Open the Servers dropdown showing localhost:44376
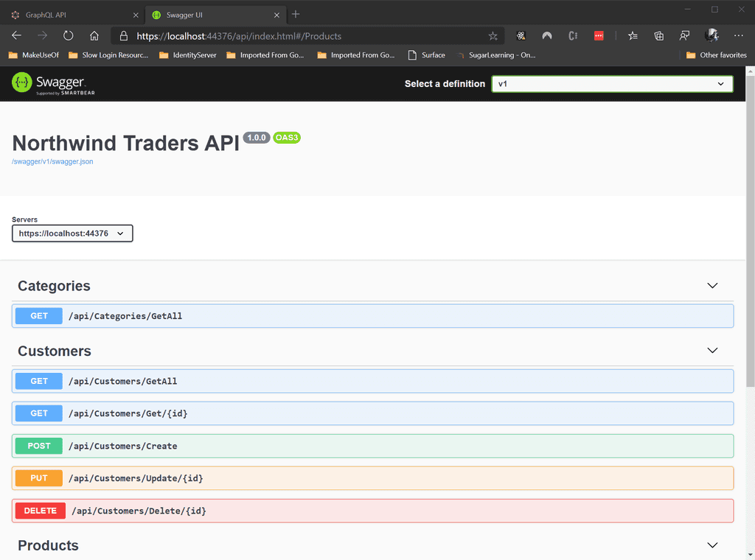Image resolution: width=755 pixels, height=560 pixels. 72,233
